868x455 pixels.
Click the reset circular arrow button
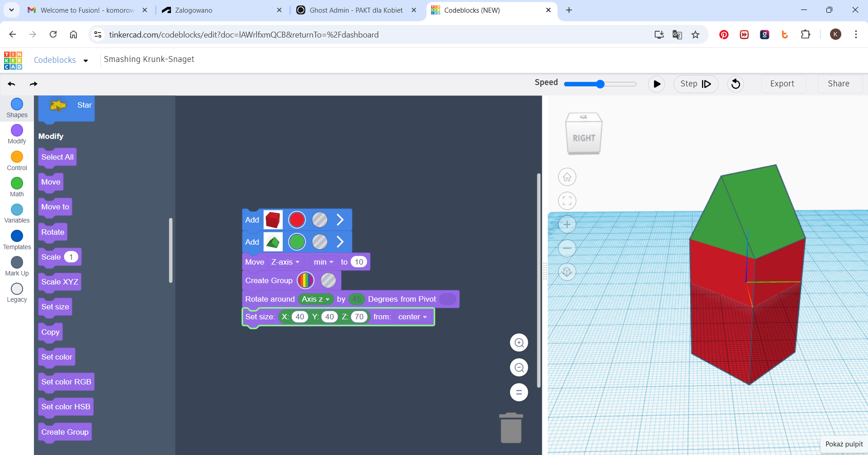(x=736, y=84)
